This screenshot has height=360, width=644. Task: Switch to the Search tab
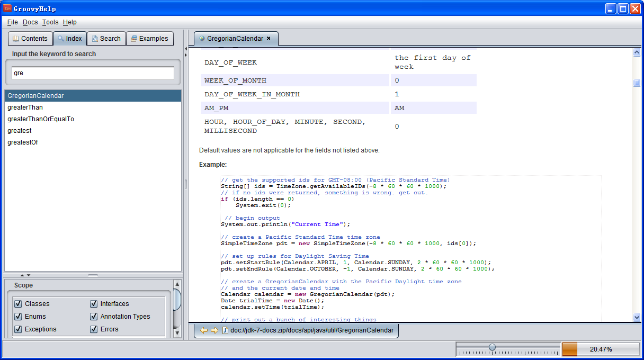pyautogui.click(x=106, y=39)
